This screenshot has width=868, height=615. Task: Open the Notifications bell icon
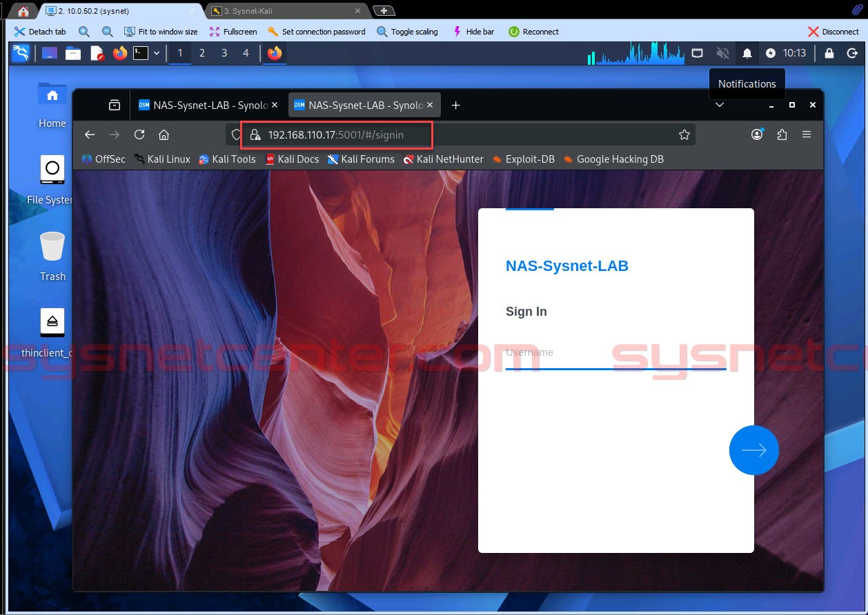coord(747,53)
